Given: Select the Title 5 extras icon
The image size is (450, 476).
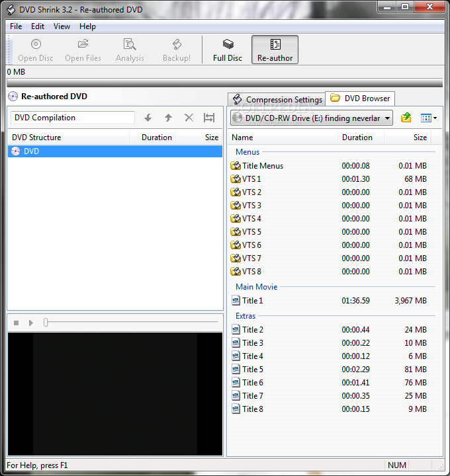Looking at the screenshot, I should (236, 370).
